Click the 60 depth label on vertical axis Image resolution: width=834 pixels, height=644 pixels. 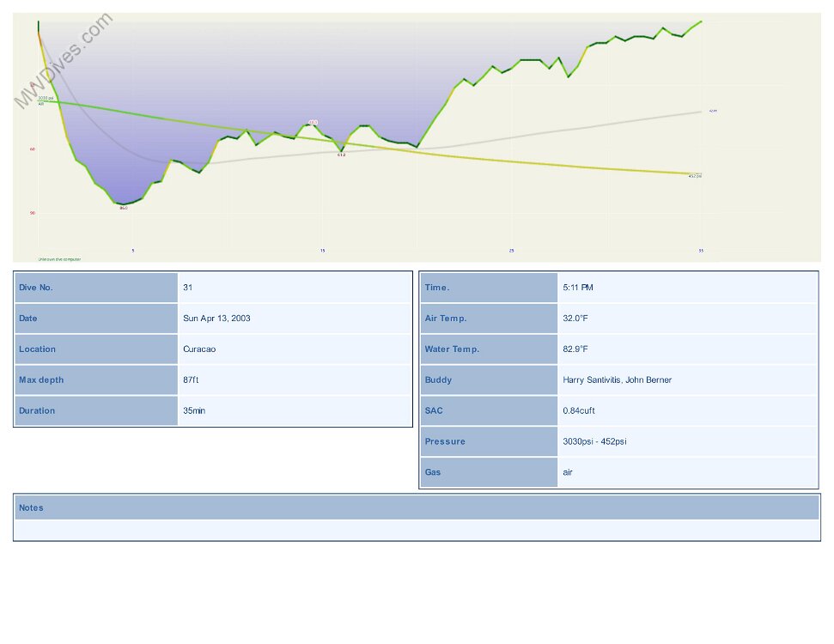(33, 149)
